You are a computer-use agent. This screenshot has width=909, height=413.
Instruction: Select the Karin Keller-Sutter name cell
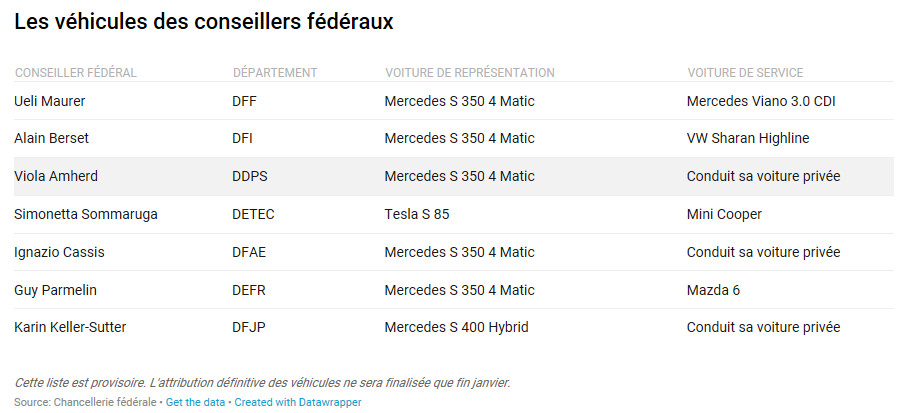tap(70, 327)
